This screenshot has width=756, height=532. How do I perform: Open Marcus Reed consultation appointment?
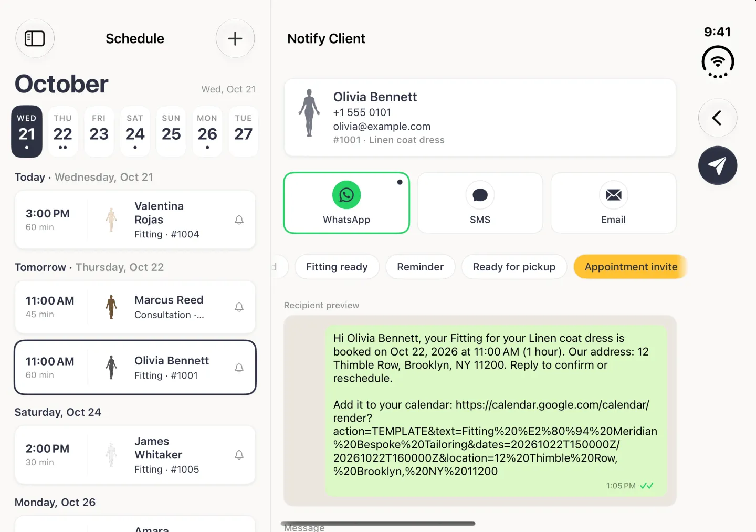[135, 307]
